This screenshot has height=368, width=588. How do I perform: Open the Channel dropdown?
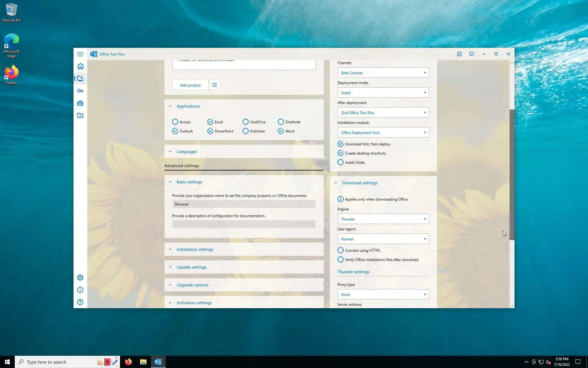(383, 73)
